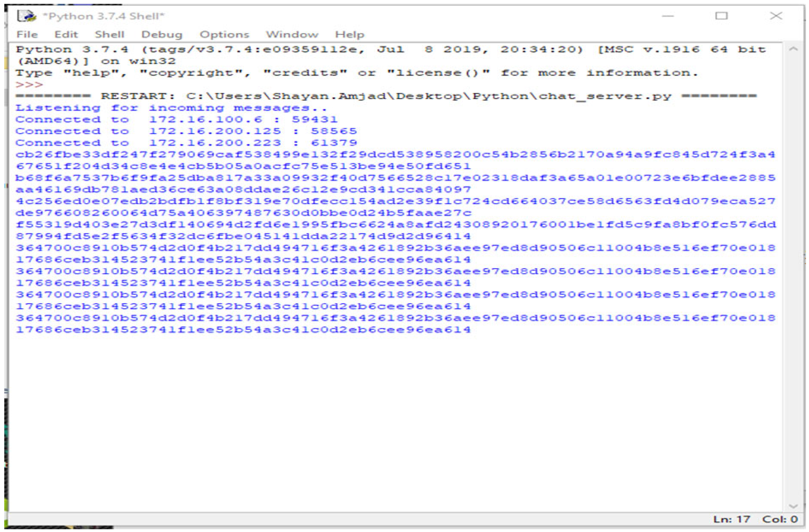
Task: Open the Help menu
Action: pyautogui.click(x=349, y=34)
